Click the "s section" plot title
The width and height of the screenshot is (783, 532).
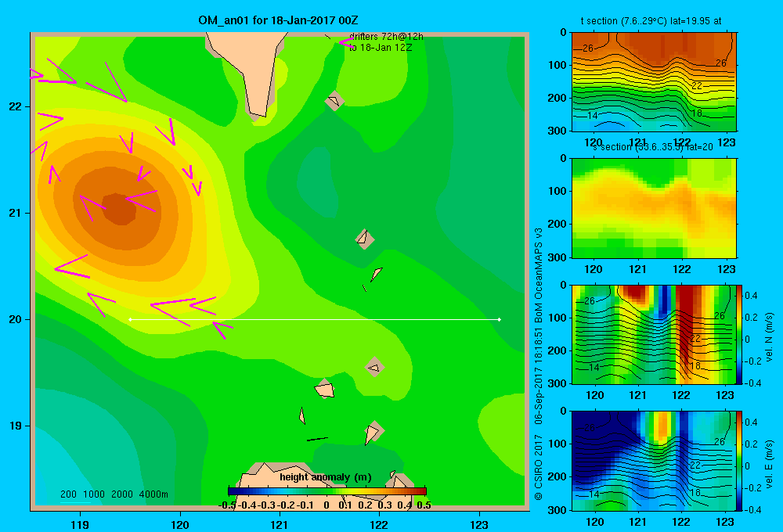tap(653, 147)
